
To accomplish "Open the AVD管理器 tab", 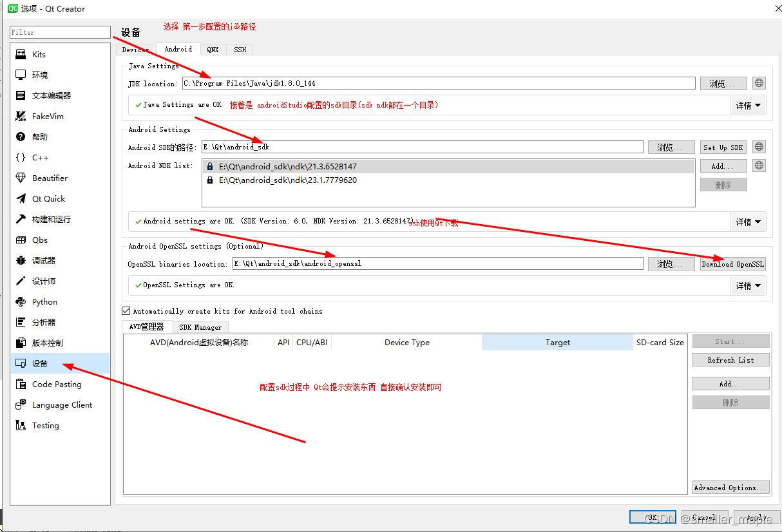I will [x=147, y=327].
